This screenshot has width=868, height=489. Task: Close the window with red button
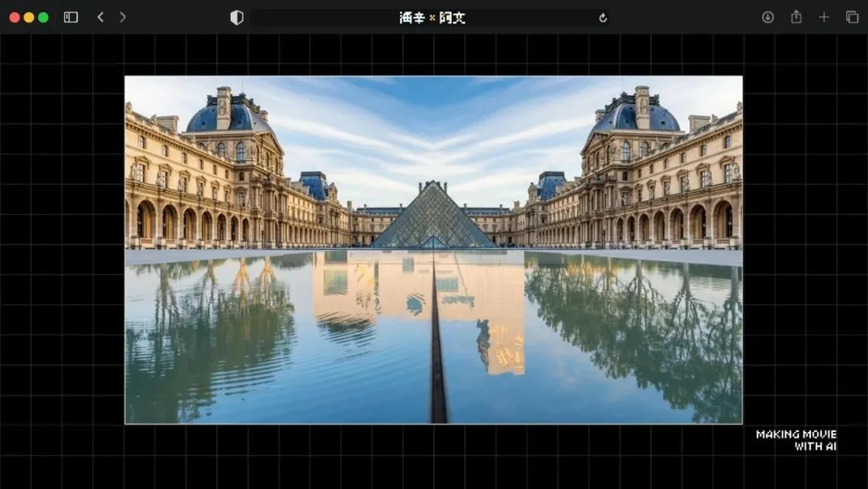click(14, 17)
